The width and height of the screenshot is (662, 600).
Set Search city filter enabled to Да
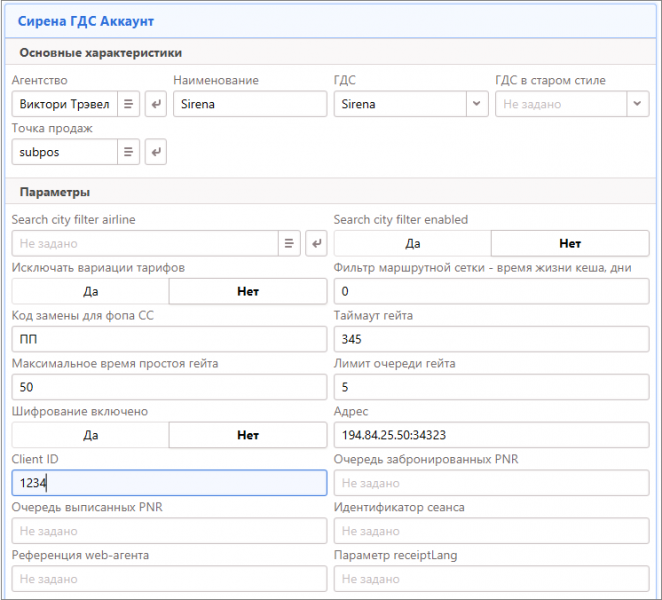pyautogui.click(x=412, y=243)
